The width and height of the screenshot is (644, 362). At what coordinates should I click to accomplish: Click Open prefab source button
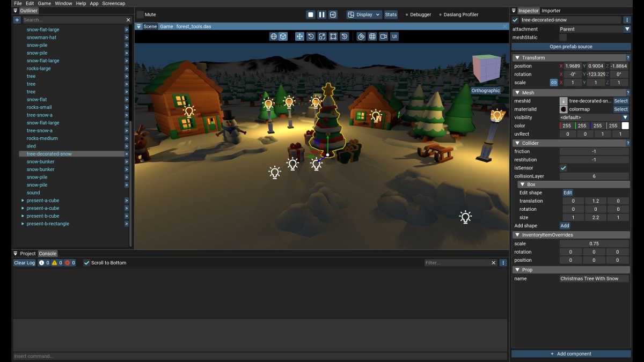571,47
